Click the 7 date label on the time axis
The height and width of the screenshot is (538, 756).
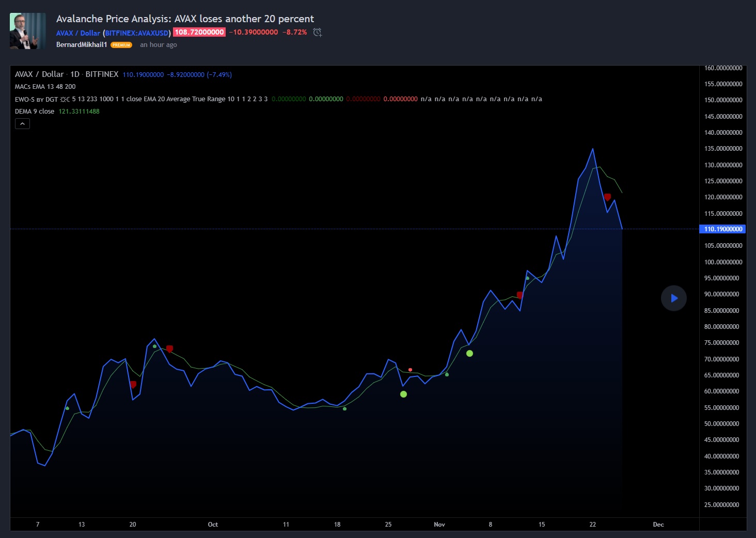click(x=38, y=525)
